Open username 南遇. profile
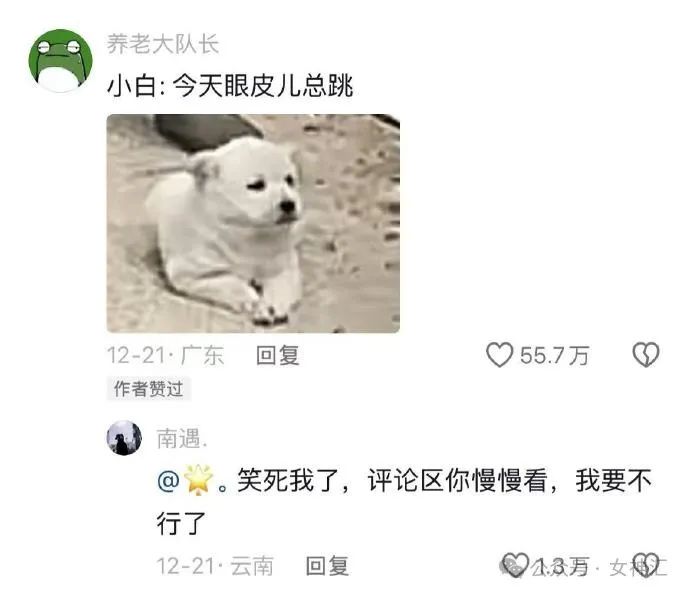 tap(182, 438)
